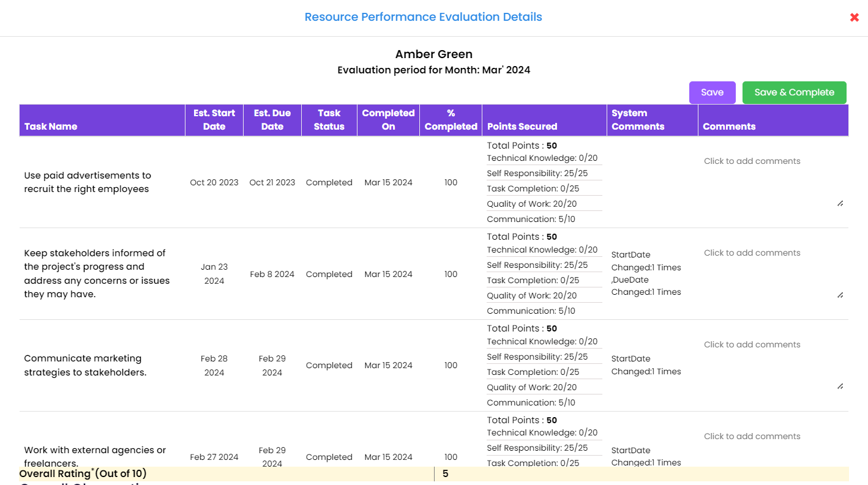Click the System Comments column header

point(638,120)
